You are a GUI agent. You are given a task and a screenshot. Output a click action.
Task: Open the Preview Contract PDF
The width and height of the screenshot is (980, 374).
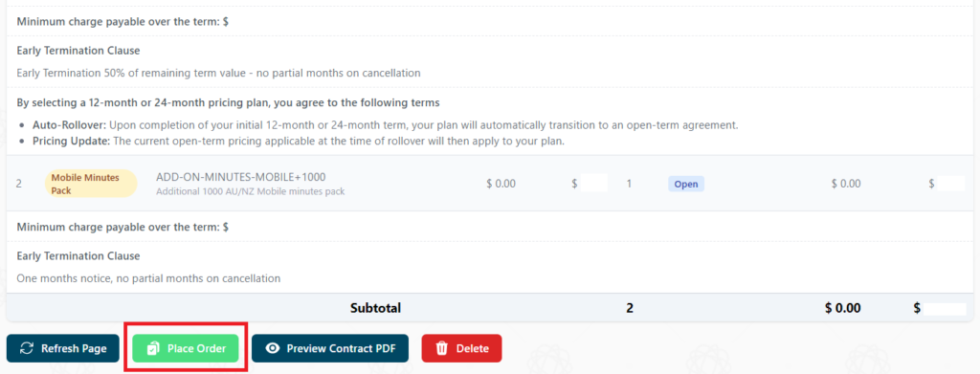coord(330,348)
